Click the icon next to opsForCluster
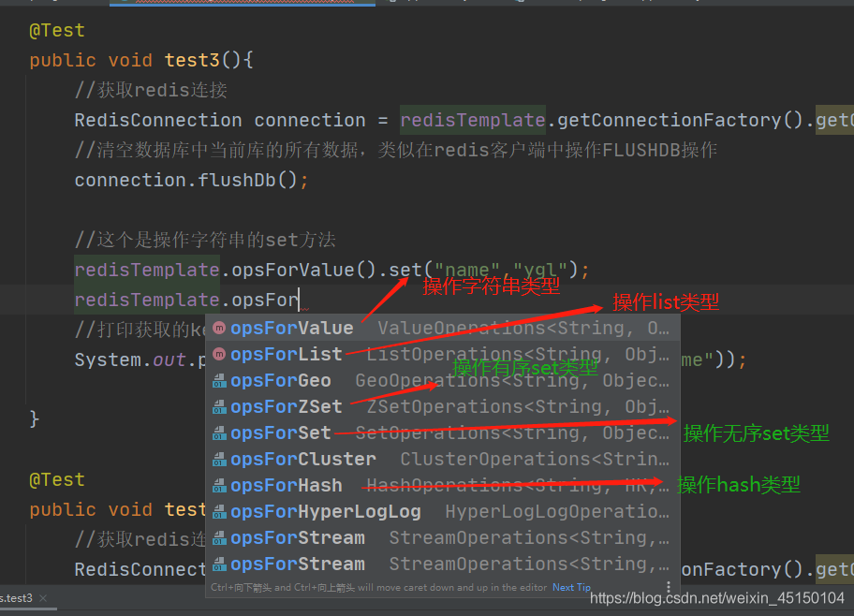 [x=219, y=459]
